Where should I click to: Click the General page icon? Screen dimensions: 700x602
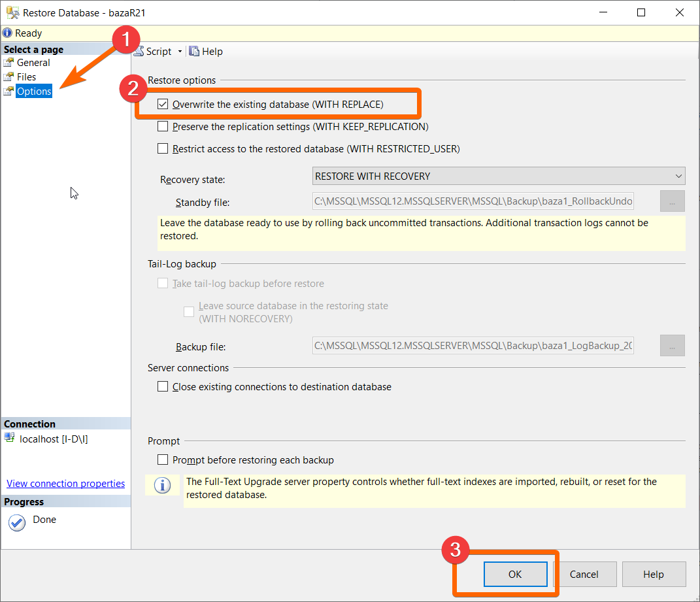click(8, 62)
